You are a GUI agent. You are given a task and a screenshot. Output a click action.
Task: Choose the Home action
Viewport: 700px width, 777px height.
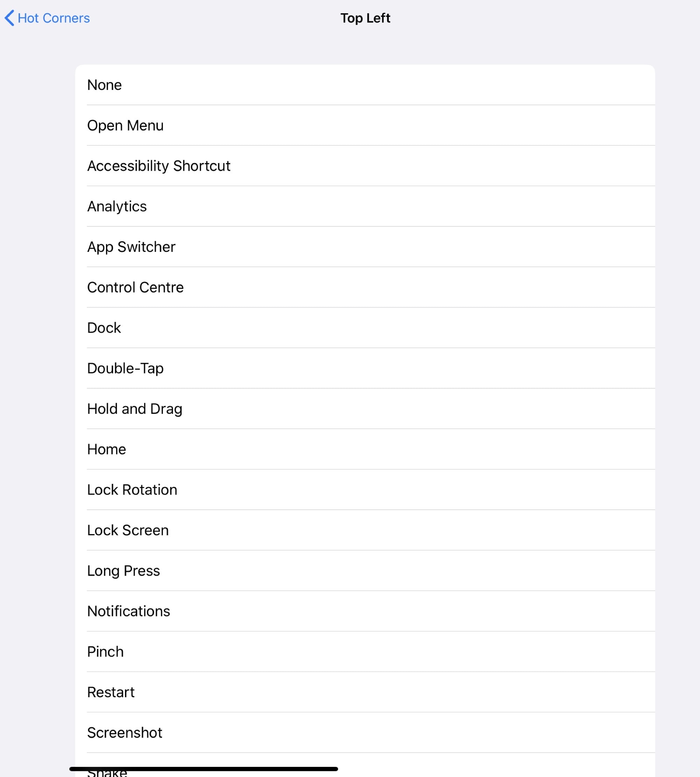106,449
